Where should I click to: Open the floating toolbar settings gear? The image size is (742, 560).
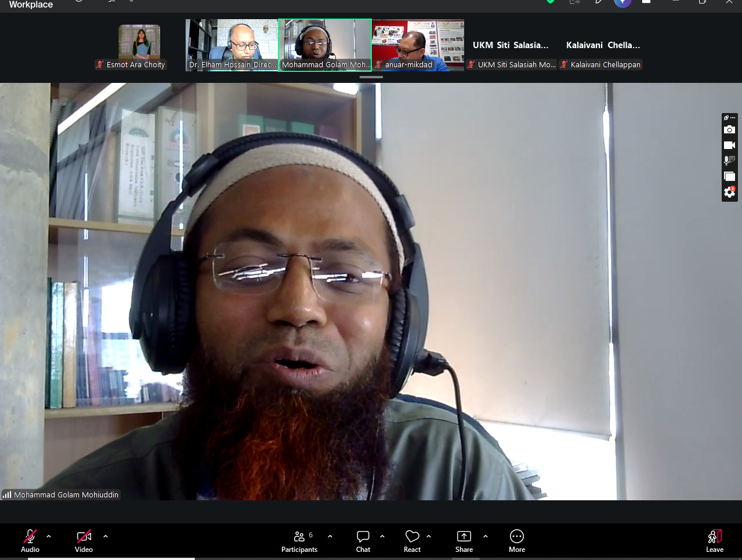(x=730, y=192)
